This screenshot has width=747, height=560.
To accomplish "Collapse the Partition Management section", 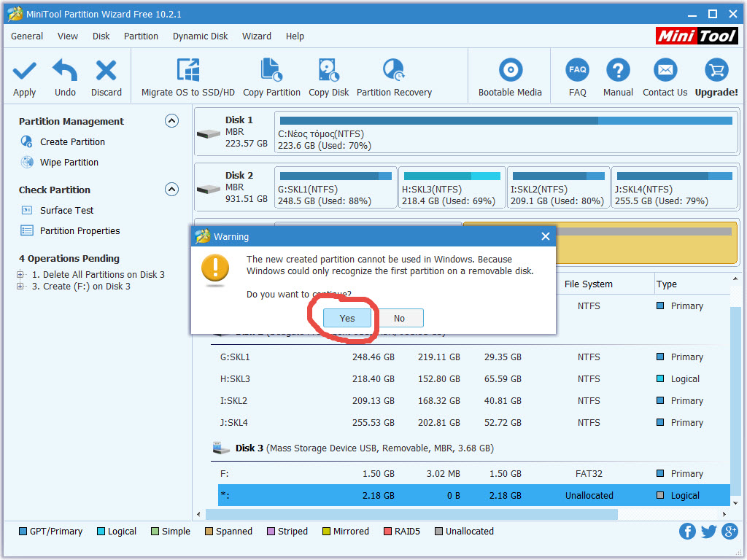I will 171,121.
